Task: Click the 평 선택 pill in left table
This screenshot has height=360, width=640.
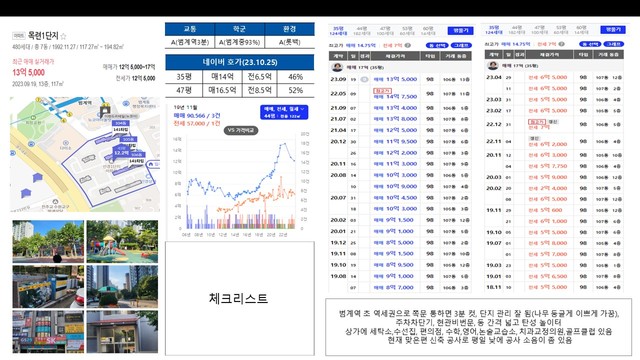Action: coord(437,45)
